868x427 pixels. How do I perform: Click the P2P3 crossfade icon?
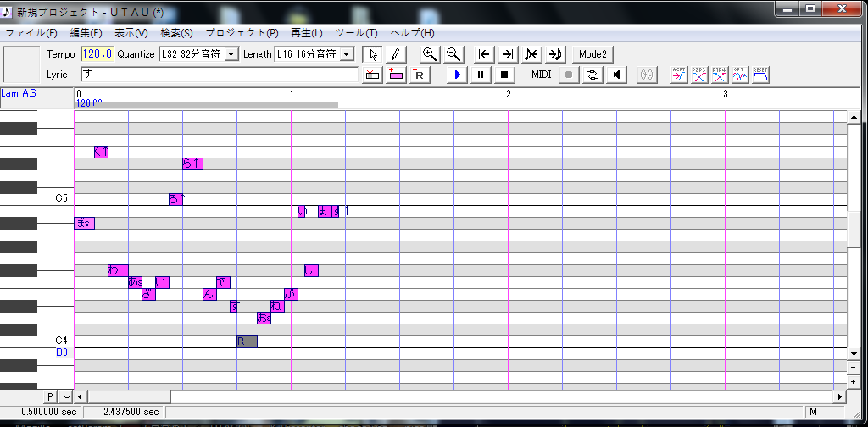coord(699,74)
